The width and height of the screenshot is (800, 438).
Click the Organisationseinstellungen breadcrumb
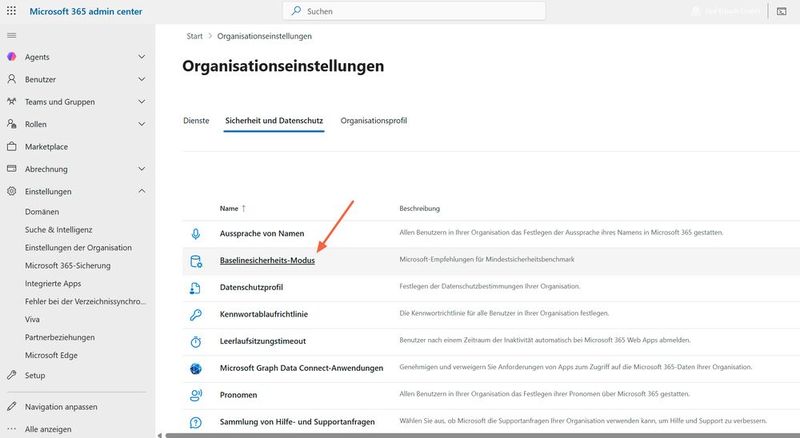pos(264,36)
